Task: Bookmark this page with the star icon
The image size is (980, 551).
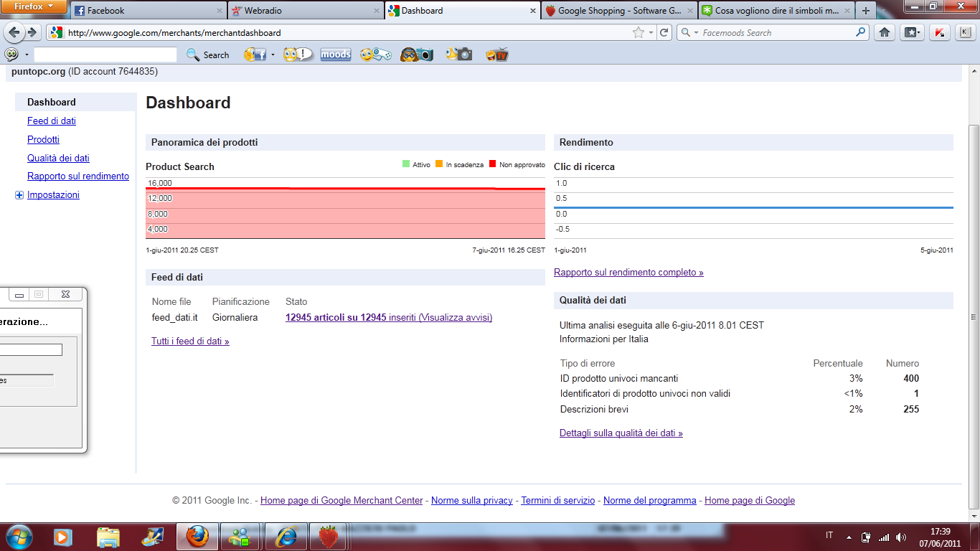Action: tap(639, 32)
